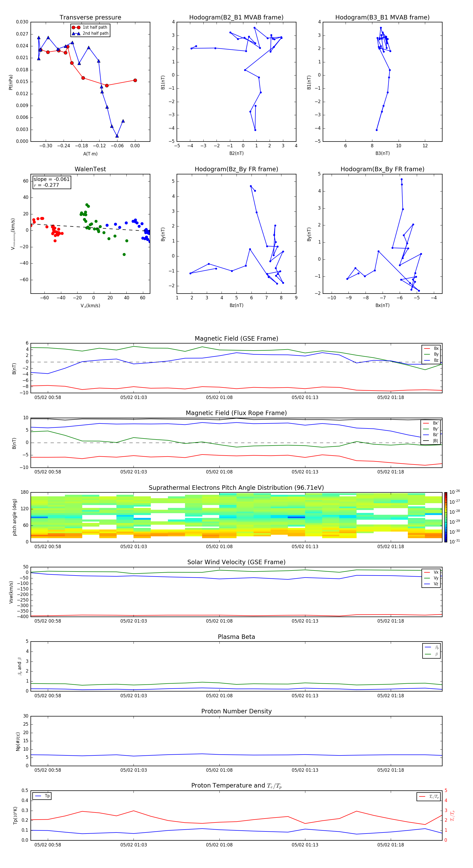Click the 'Magnetic Field (Flux Rope Frame)' title
Viewport: 473px width, 868px height.
pos(236,413)
